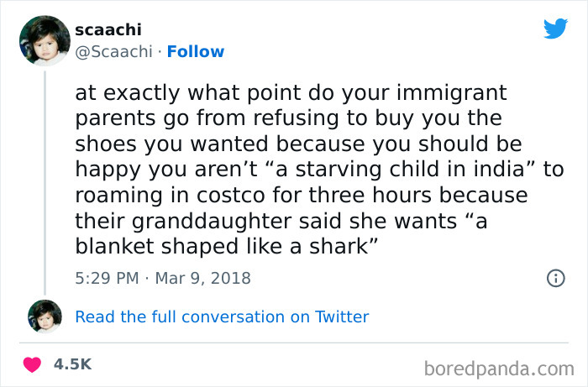Image resolution: width=588 pixels, height=387 pixels.
Task: Click small avatar beside conversation link
Action: click(45, 316)
